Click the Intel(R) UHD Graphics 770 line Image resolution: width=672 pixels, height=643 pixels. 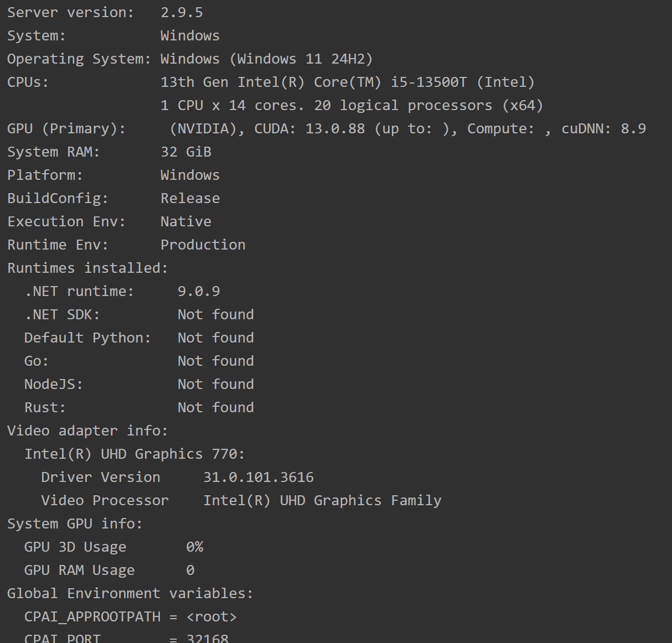134,454
